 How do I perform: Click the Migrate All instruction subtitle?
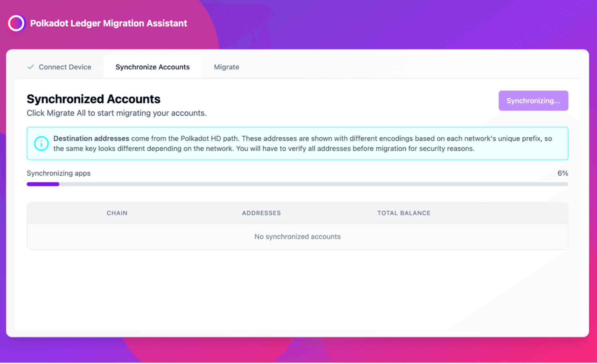pos(116,113)
